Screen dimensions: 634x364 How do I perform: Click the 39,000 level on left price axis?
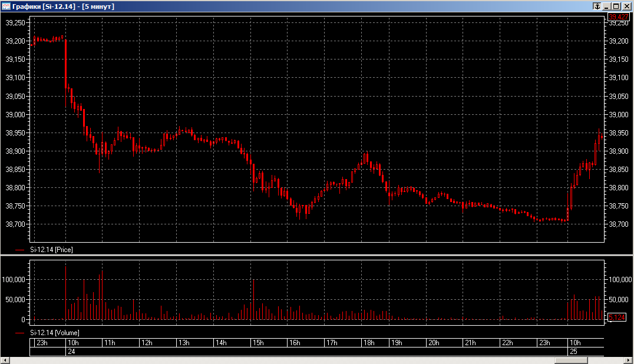tap(15, 114)
